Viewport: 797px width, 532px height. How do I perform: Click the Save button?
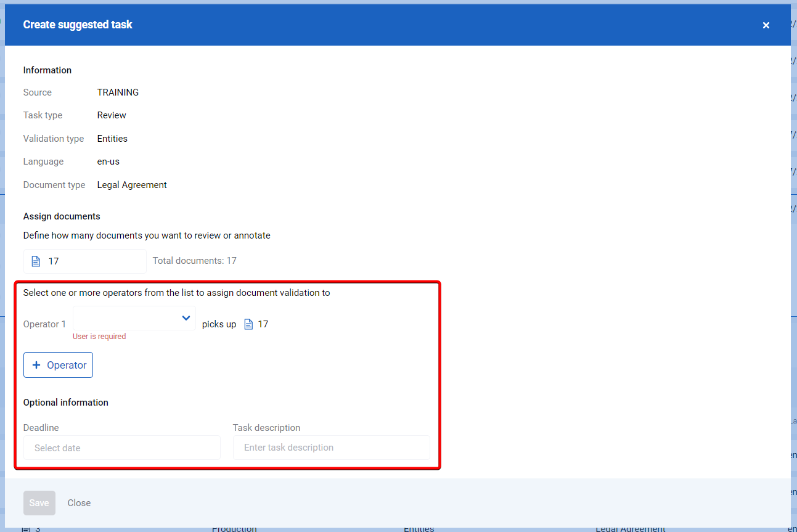pos(39,503)
